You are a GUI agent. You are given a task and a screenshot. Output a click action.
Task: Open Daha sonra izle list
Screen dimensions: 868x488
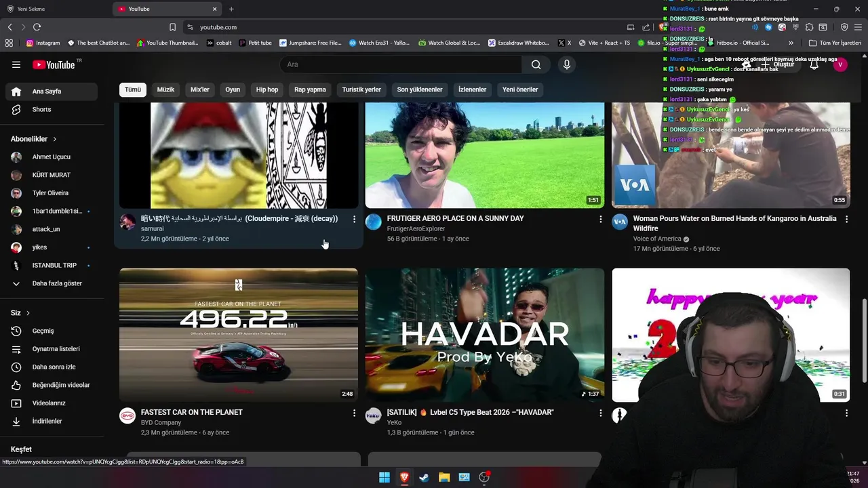click(x=52, y=367)
